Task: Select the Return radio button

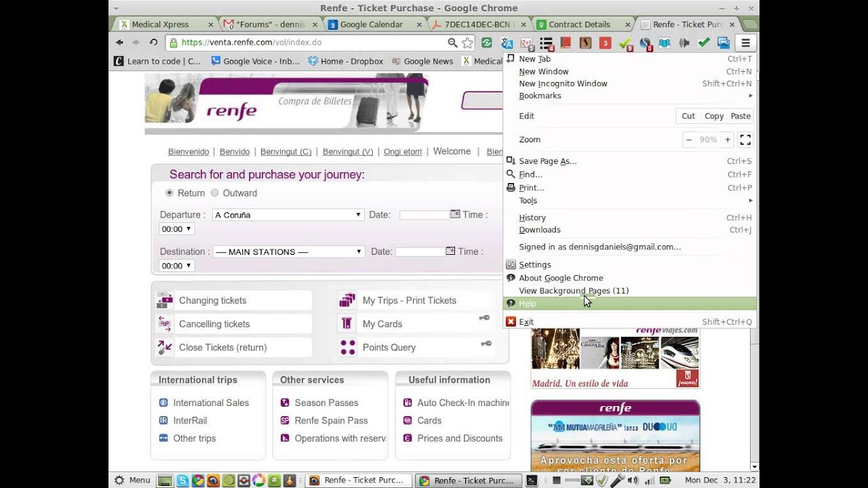Action: (x=170, y=193)
